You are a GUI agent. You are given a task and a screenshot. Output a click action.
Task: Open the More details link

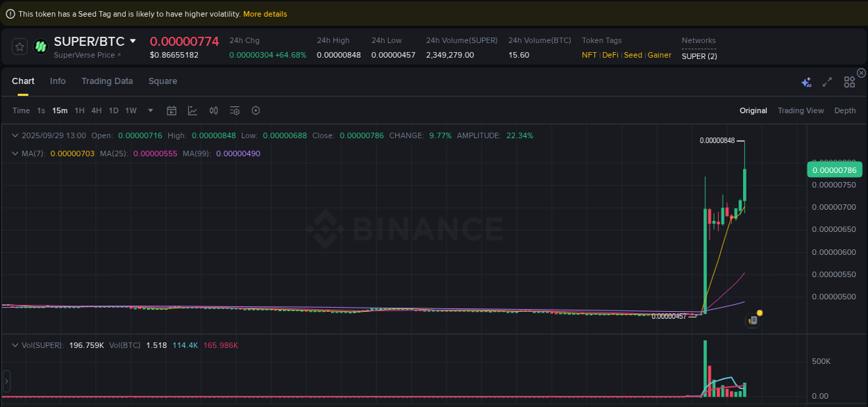click(265, 13)
